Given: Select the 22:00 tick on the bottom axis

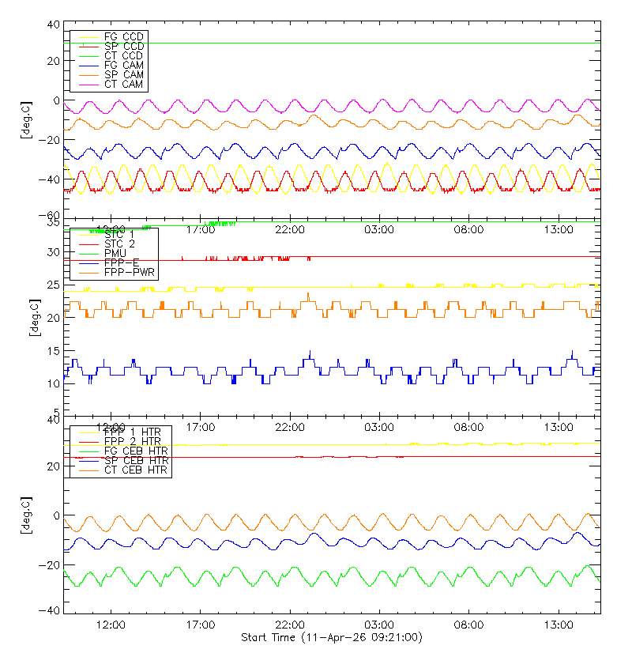Looking at the screenshot, I should [289, 625].
